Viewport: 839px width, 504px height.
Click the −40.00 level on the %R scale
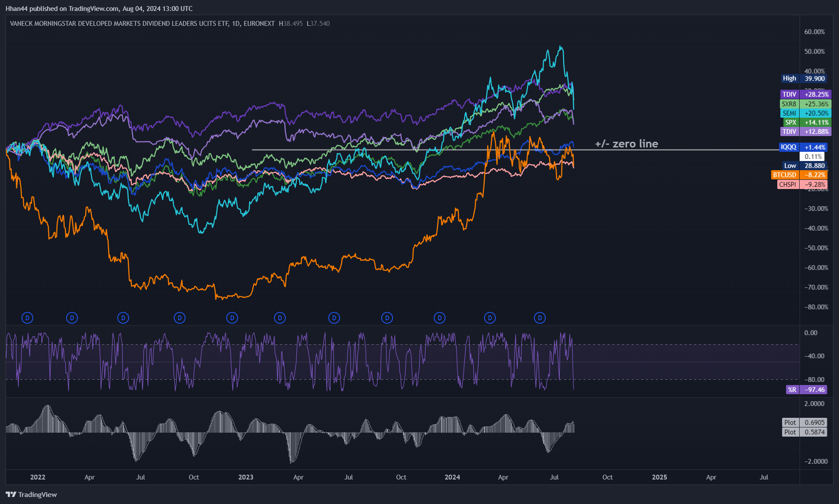pyautogui.click(x=814, y=356)
